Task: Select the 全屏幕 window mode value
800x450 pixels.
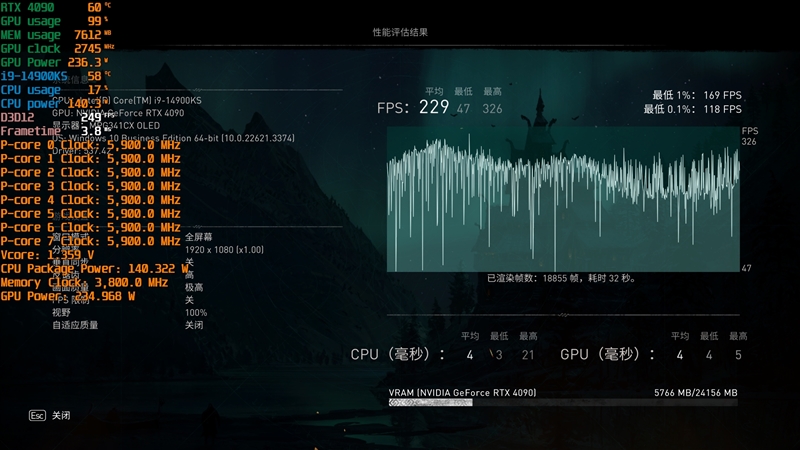Action: click(198, 237)
